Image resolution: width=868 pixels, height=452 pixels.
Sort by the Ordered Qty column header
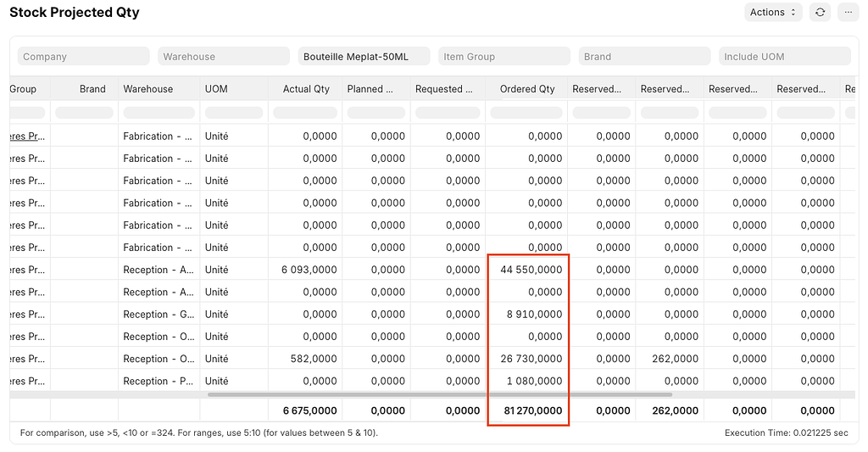pos(526,89)
